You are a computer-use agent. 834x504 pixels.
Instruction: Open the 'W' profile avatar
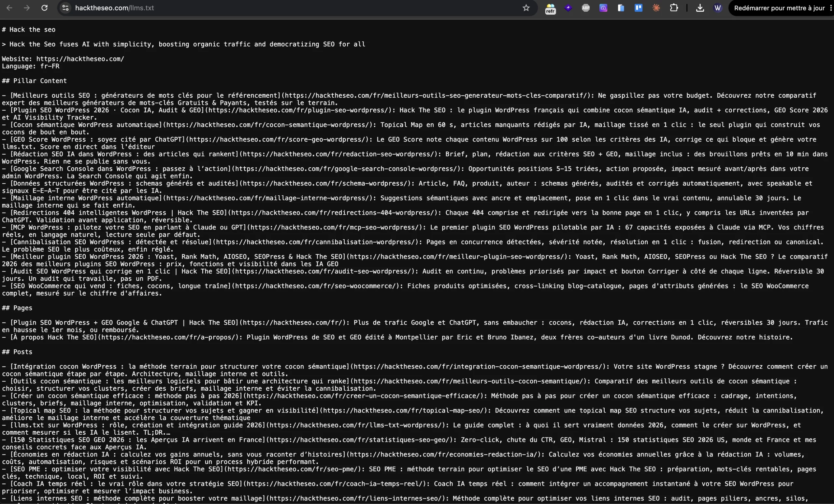coord(718,8)
